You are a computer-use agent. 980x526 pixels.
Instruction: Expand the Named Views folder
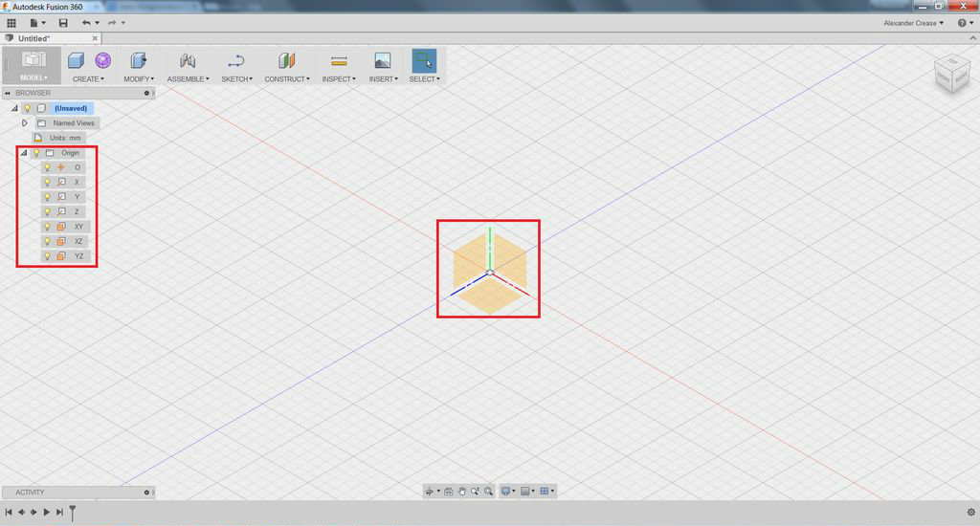(25, 123)
